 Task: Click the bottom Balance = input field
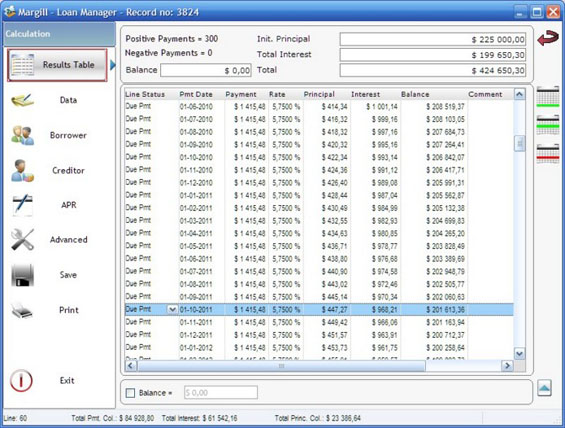coord(221,392)
